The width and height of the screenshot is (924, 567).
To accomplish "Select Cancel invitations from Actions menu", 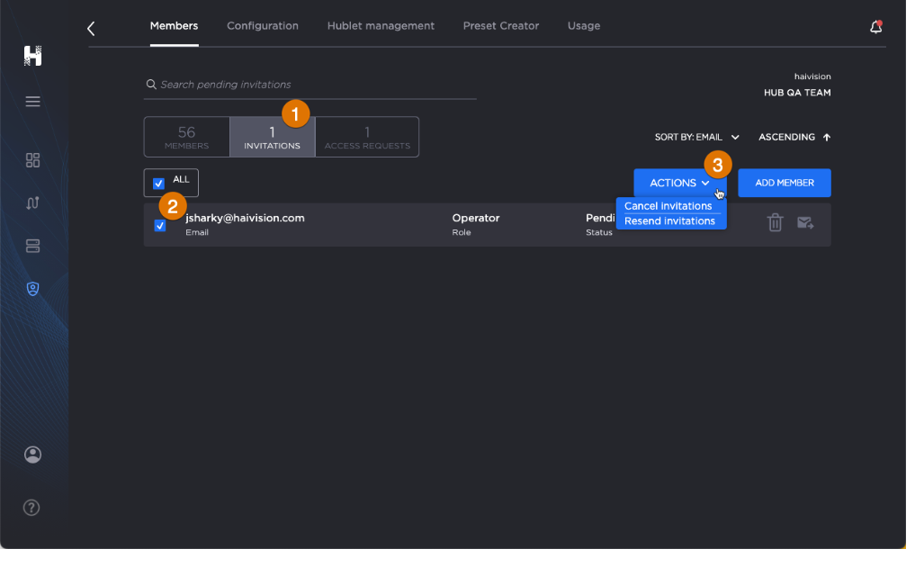I will (668, 206).
